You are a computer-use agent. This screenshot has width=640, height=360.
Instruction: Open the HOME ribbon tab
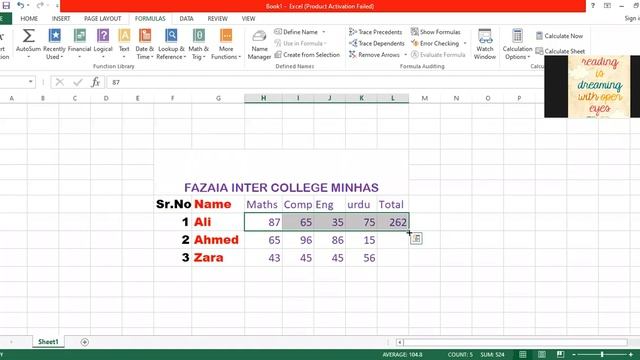click(29, 18)
